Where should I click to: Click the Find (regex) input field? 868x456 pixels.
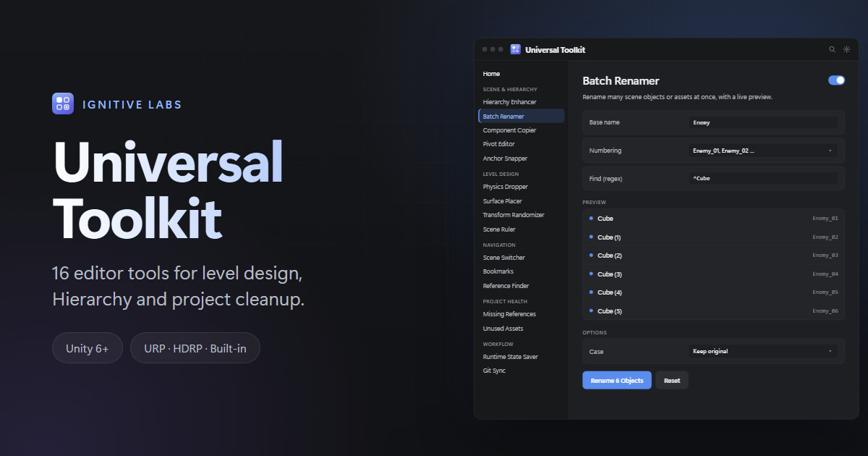762,178
